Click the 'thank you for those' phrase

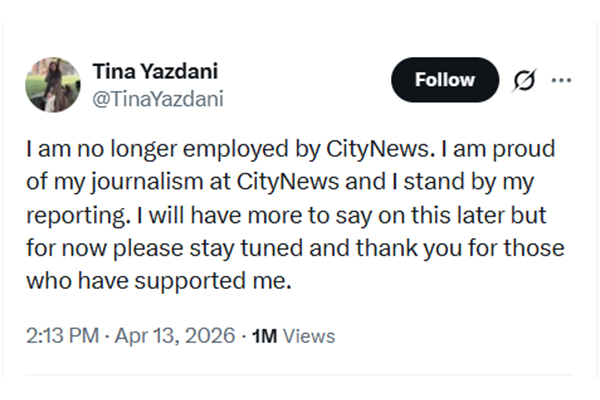pyautogui.click(x=485, y=249)
